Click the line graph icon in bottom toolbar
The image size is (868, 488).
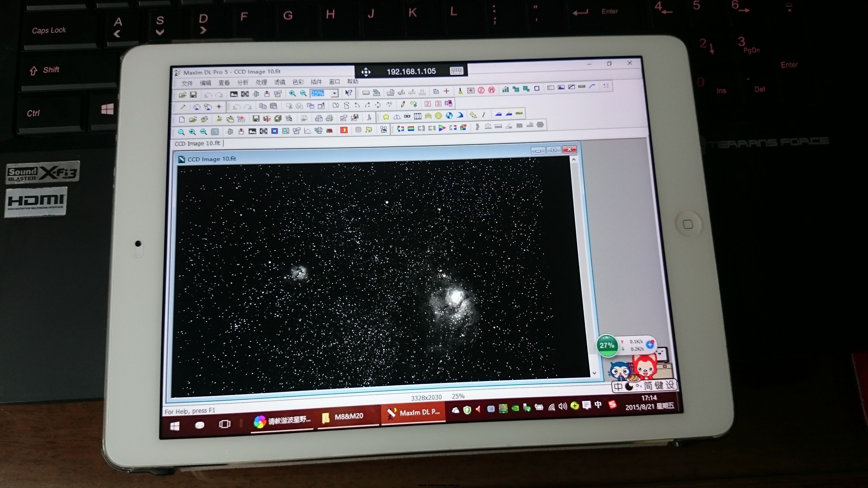tap(307, 131)
